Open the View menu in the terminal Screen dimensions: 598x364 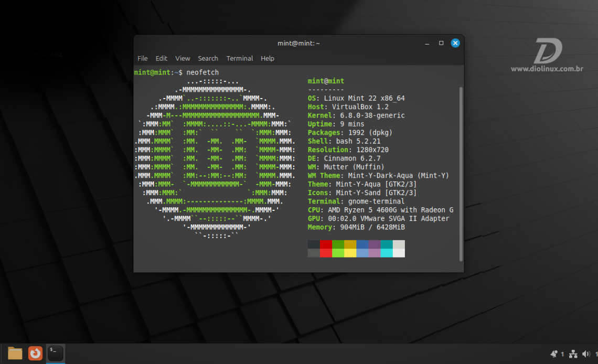coord(183,58)
